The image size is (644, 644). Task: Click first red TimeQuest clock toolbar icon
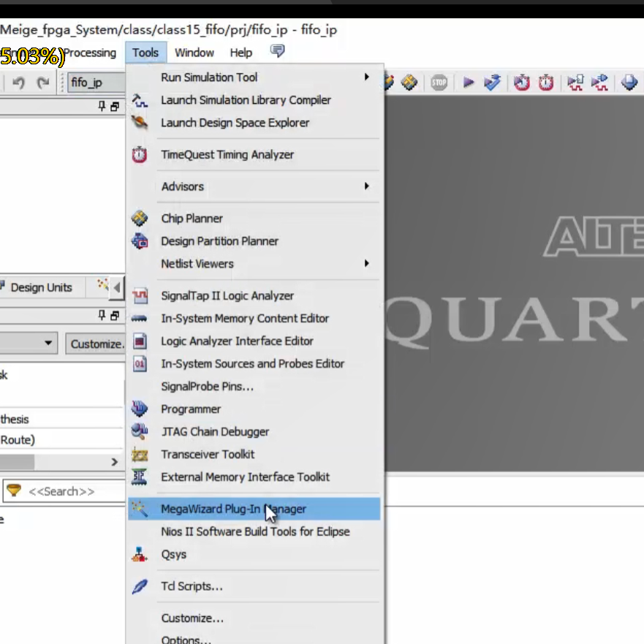[522, 83]
